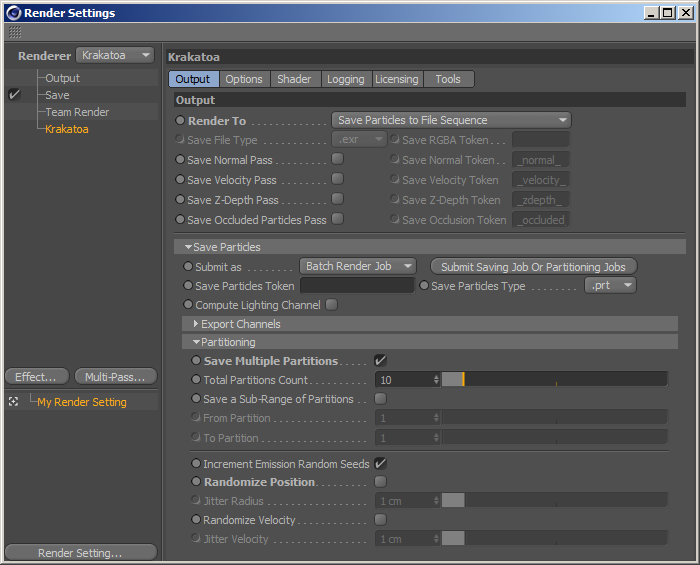Click the animation dot beside Save Normal Pass
700x565 pixels.
point(180,159)
